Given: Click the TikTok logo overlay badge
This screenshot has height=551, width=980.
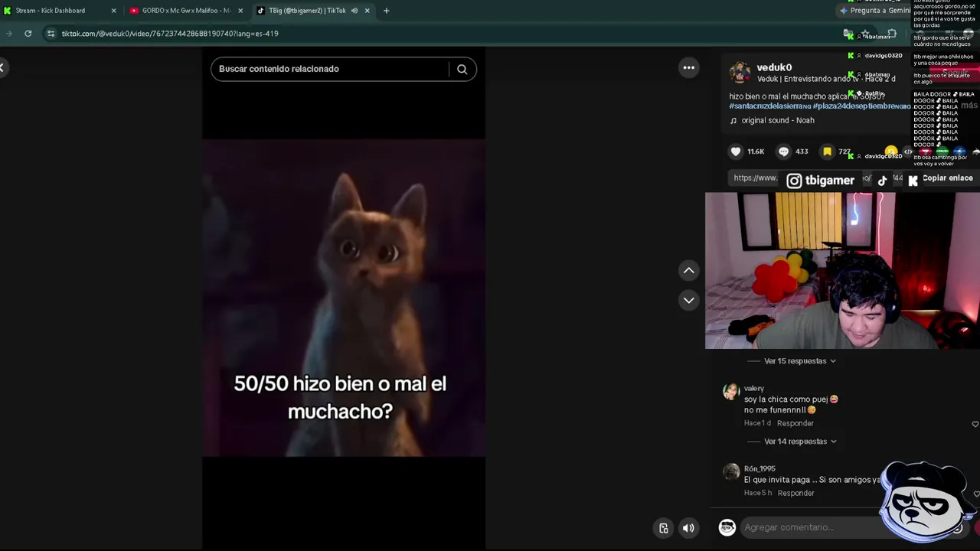Looking at the screenshot, I should click(x=882, y=181).
